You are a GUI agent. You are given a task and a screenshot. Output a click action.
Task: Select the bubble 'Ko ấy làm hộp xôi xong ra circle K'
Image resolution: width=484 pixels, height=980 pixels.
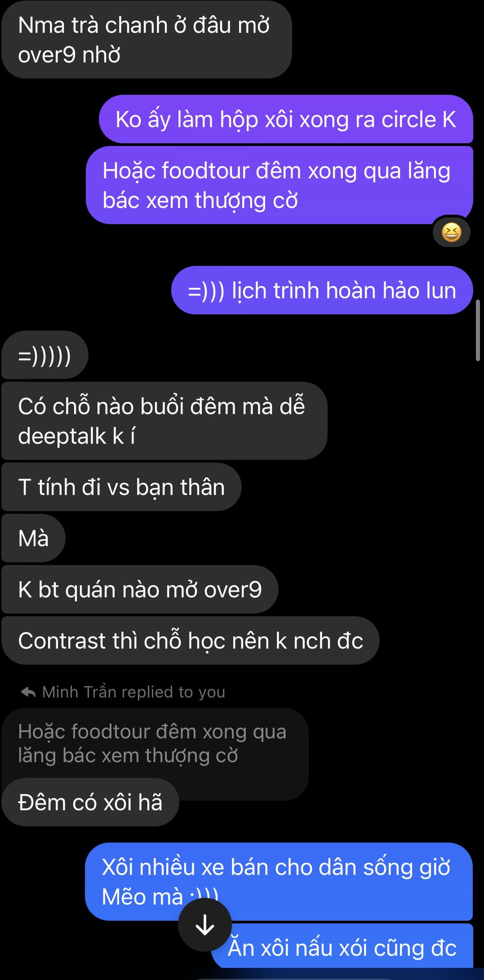tap(286, 119)
